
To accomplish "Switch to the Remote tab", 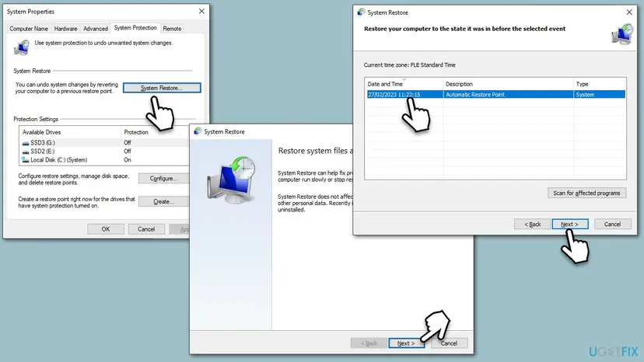I will click(x=172, y=29).
